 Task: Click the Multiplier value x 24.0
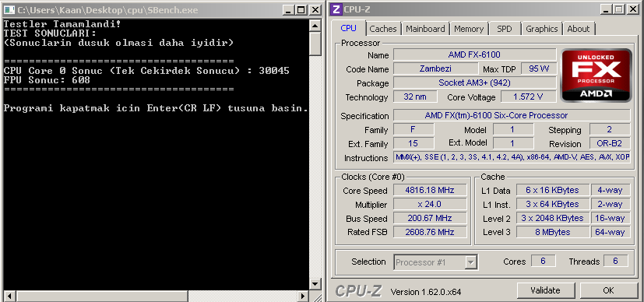coord(430,204)
